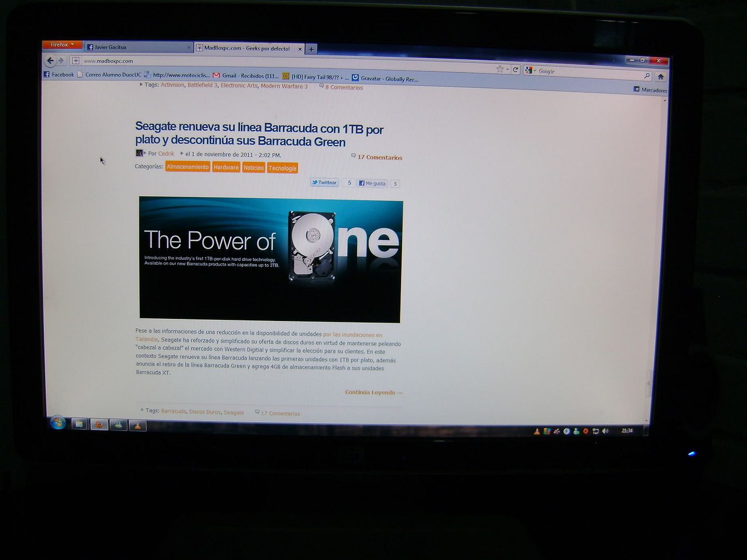This screenshot has height=560, width=747.
Task: Select the Hardware category tag
Action: pyautogui.click(x=226, y=167)
